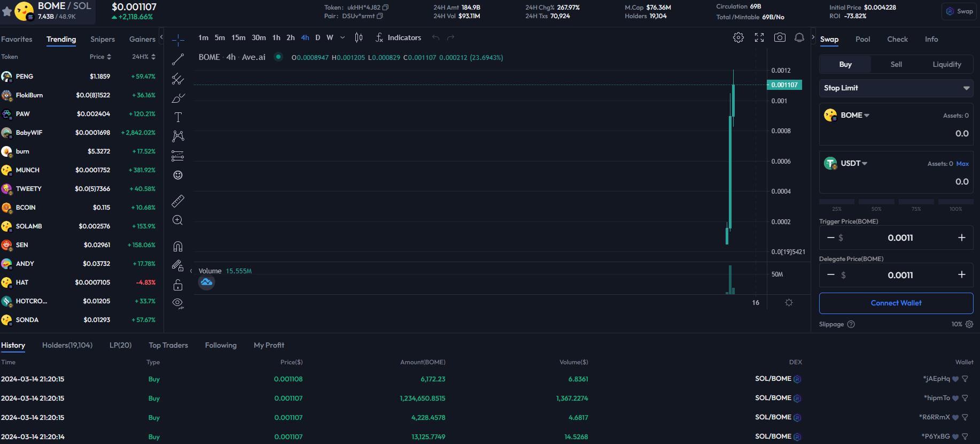This screenshot has height=444, width=980.
Task: Collapse the left token list panel
Action: (x=161, y=37)
